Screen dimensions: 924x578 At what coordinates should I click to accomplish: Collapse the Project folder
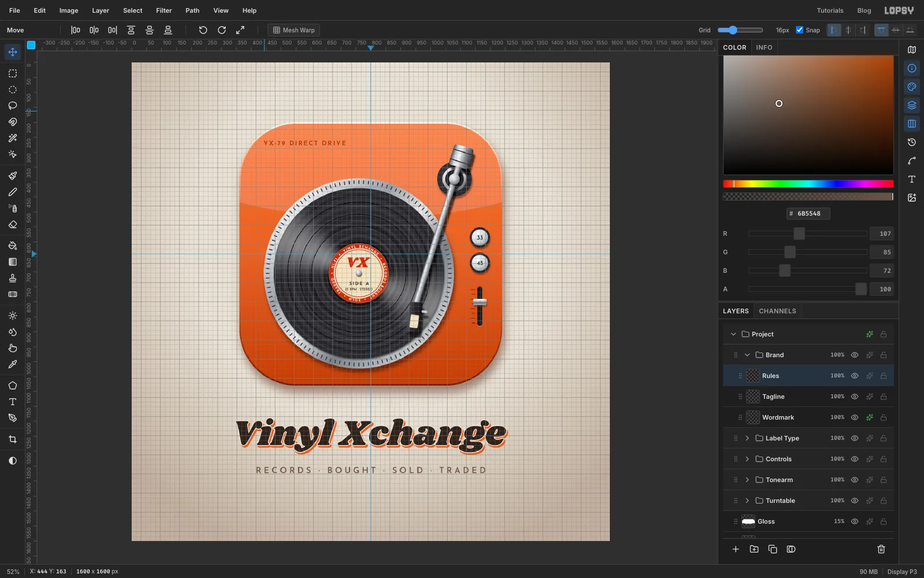click(x=733, y=334)
